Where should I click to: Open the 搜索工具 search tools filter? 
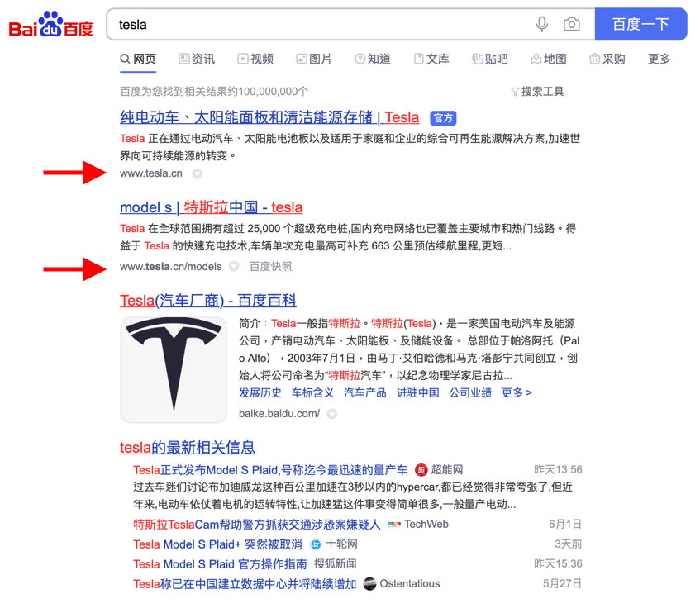pyautogui.click(x=537, y=92)
